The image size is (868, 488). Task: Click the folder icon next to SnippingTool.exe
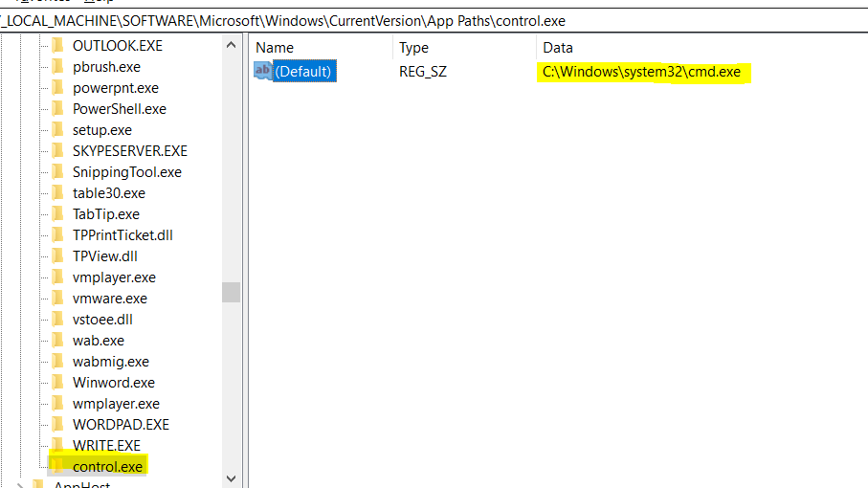coord(57,172)
